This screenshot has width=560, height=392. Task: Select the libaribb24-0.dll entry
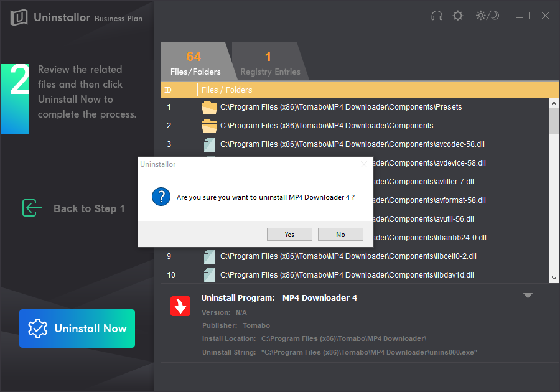pyautogui.click(x=430, y=238)
